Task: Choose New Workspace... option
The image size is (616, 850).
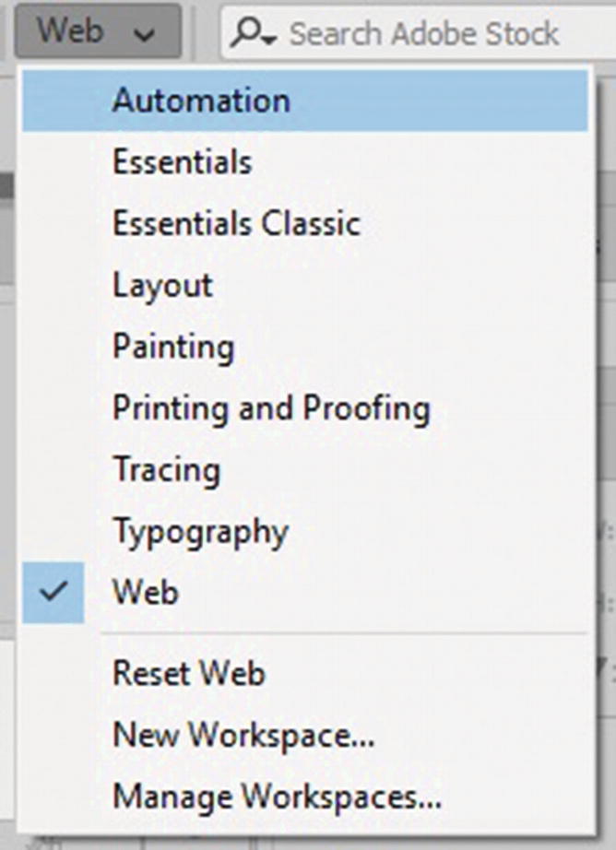Action: coord(243,735)
